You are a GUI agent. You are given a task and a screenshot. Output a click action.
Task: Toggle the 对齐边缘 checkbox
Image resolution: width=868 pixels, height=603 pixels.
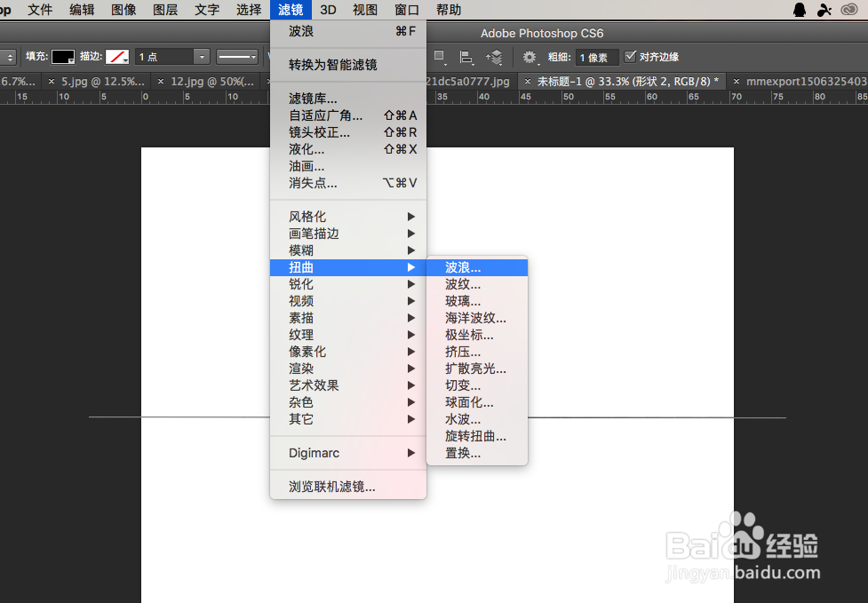(630, 57)
